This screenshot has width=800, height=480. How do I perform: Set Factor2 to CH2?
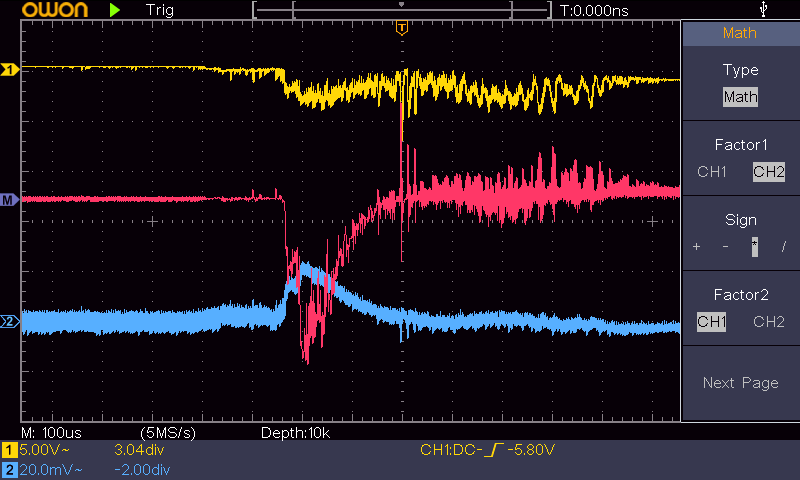[x=768, y=321]
